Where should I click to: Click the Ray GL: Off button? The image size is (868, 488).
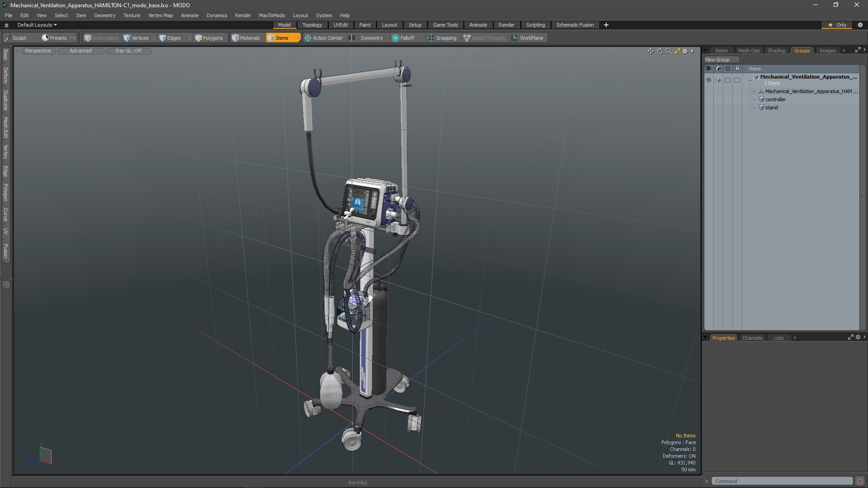(128, 51)
